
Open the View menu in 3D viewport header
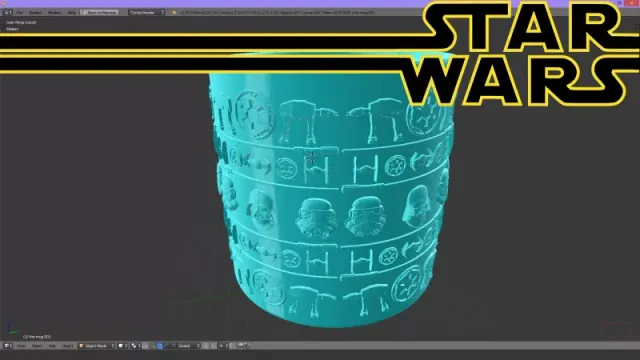[21, 346]
